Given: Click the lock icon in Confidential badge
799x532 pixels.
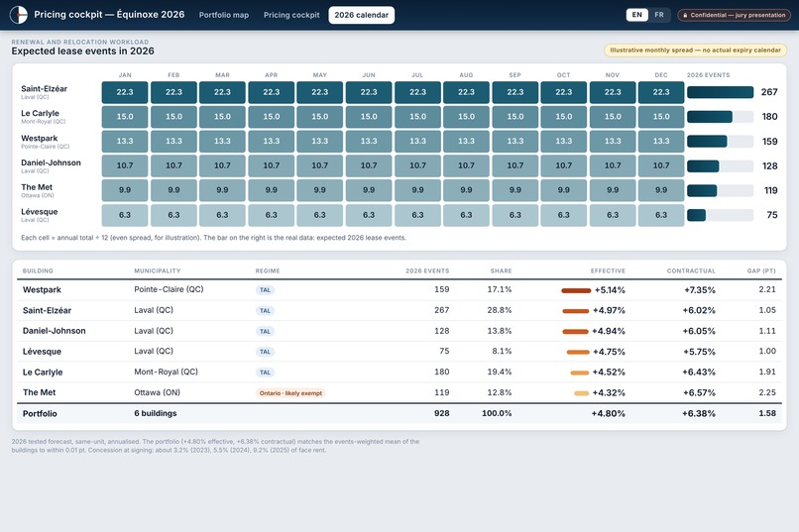Looking at the screenshot, I should 685,15.
